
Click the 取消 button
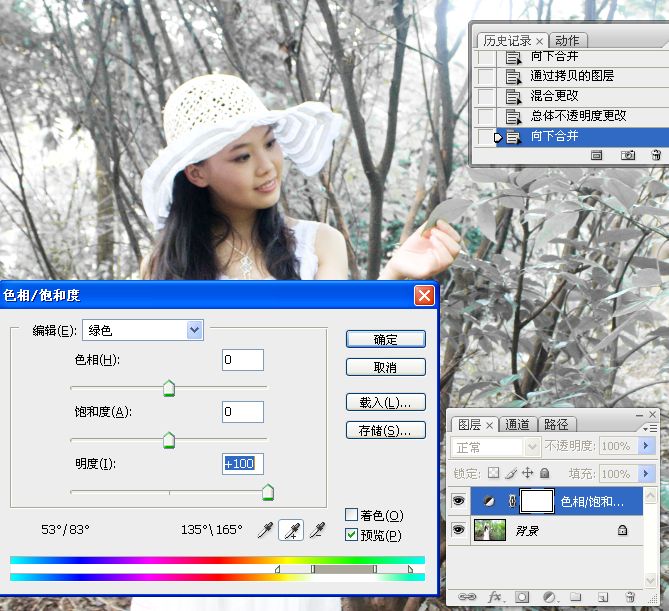[x=386, y=367]
